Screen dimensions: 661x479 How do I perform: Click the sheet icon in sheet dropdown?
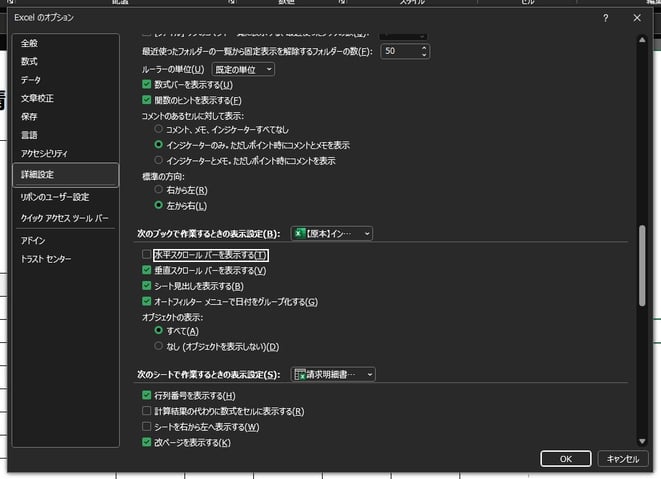coord(300,374)
